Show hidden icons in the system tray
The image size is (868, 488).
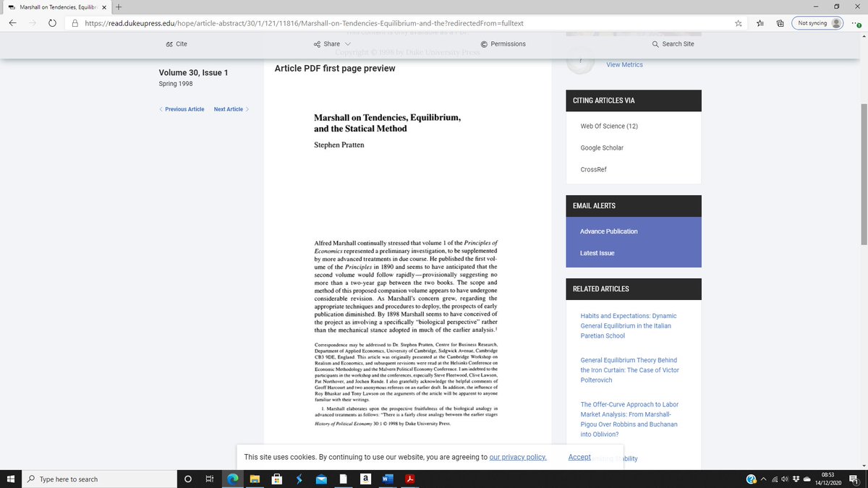[763, 479]
